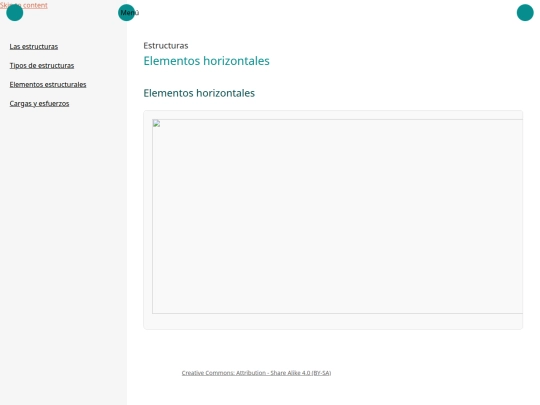Follow the Skip to content link

24,5
